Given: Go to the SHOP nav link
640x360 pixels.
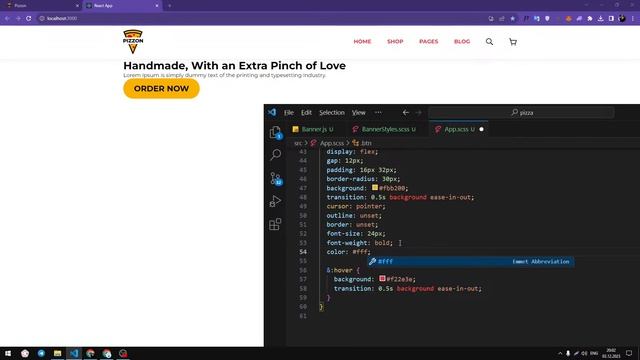Looking at the screenshot, I should 395,42.
